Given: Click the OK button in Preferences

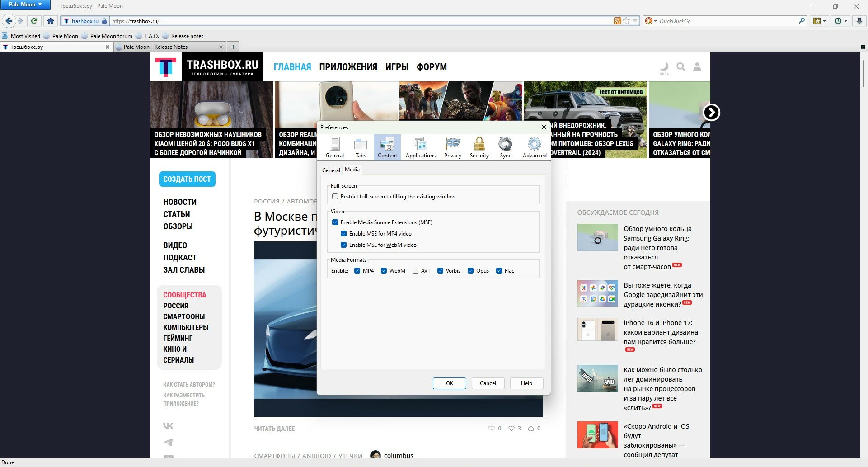Looking at the screenshot, I should [449, 383].
